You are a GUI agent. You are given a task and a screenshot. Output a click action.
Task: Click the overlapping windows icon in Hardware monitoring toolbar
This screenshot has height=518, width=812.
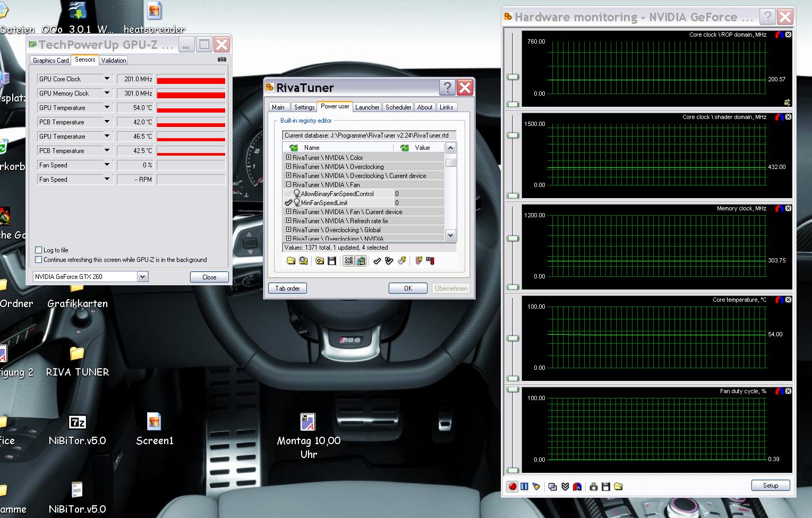(x=553, y=486)
